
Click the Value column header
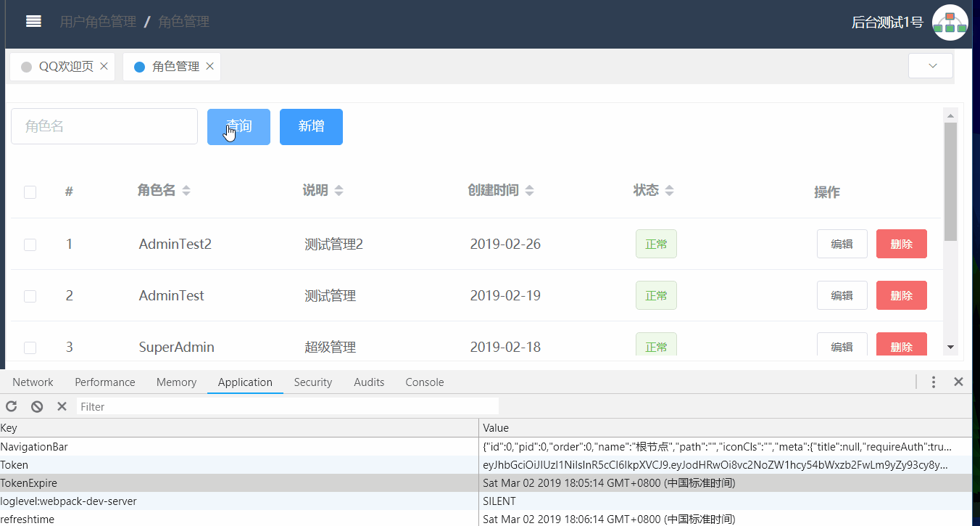pos(726,428)
